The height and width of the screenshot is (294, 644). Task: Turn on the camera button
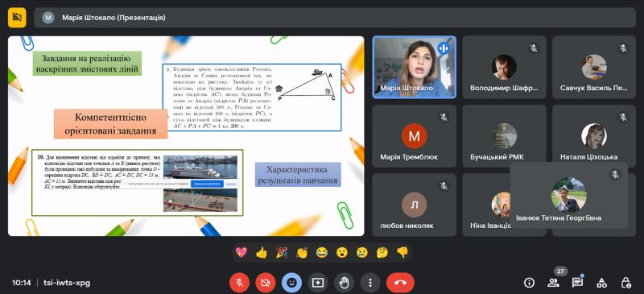click(266, 283)
